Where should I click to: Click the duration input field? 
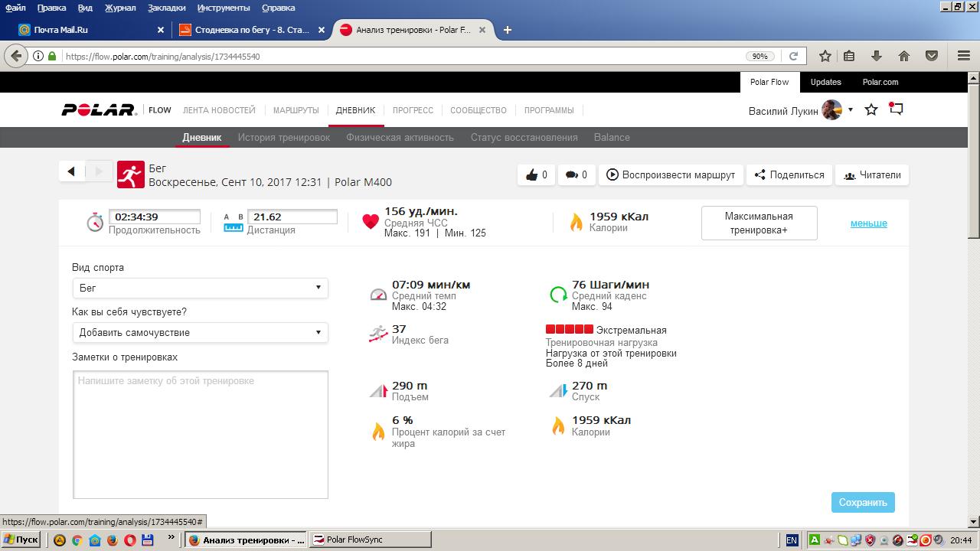tap(154, 217)
